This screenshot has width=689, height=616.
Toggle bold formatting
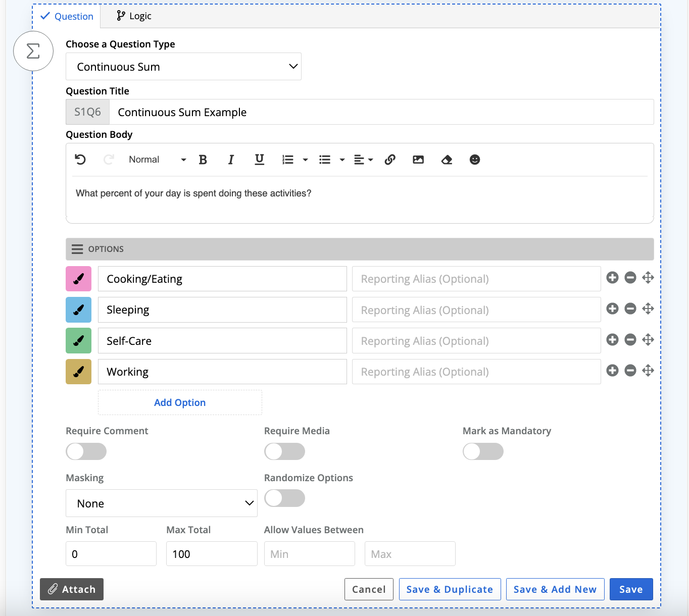click(203, 160)
